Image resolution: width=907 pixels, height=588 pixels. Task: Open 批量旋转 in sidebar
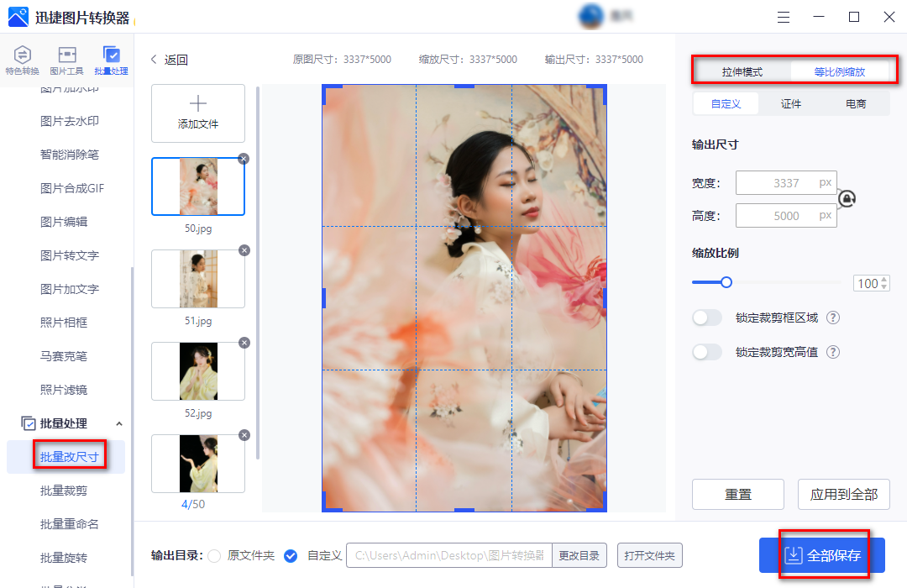[64, 558]
